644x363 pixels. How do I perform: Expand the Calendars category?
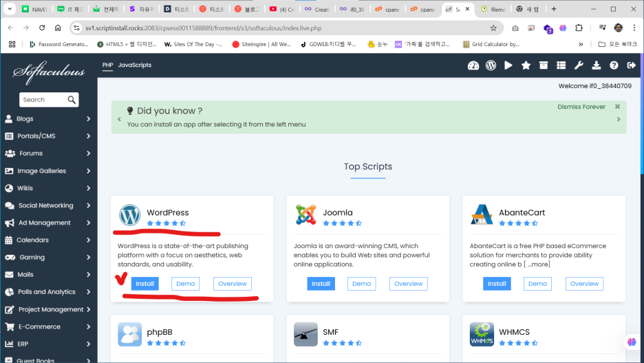pyautogui.click(x=48, y=240)
